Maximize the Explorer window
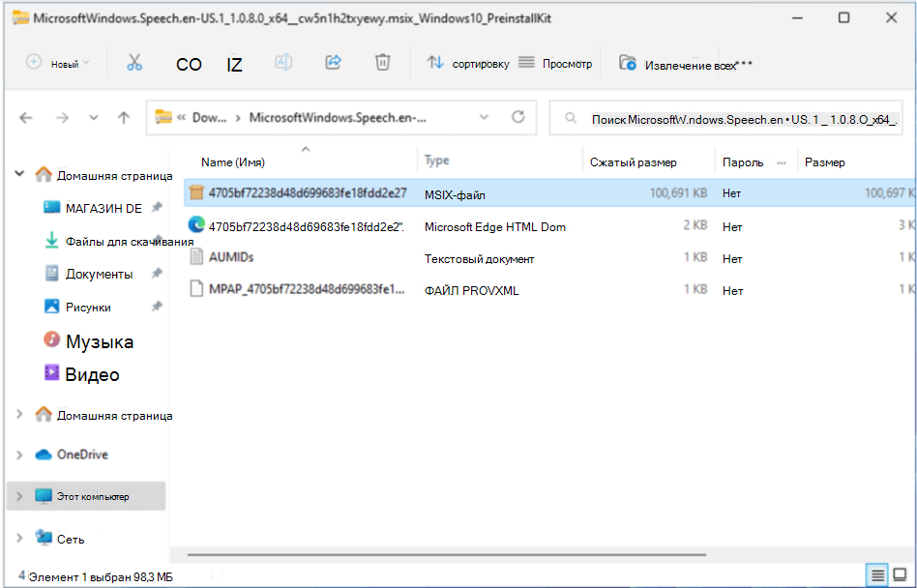This screenshot has width=917, height=588. 843,17
